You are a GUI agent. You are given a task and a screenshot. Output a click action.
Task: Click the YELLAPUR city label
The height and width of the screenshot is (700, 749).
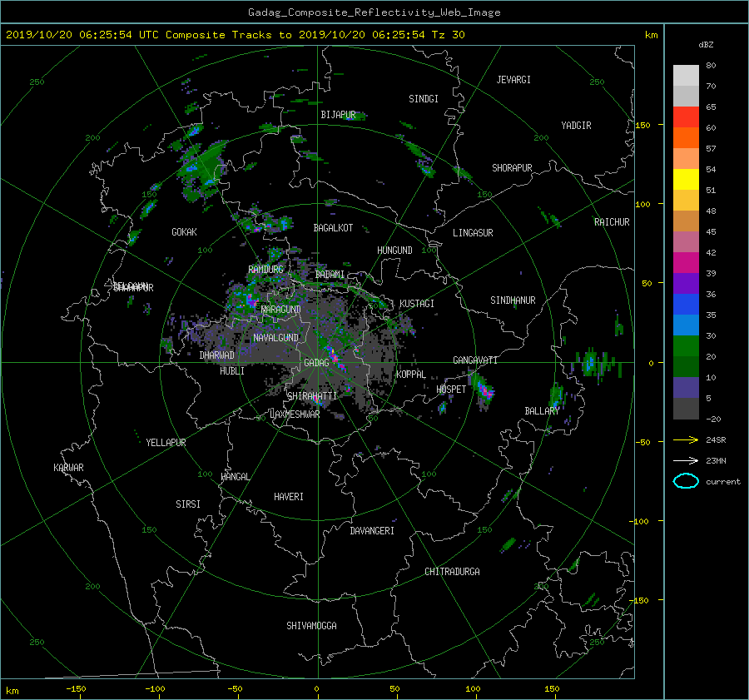click(166, 443)
